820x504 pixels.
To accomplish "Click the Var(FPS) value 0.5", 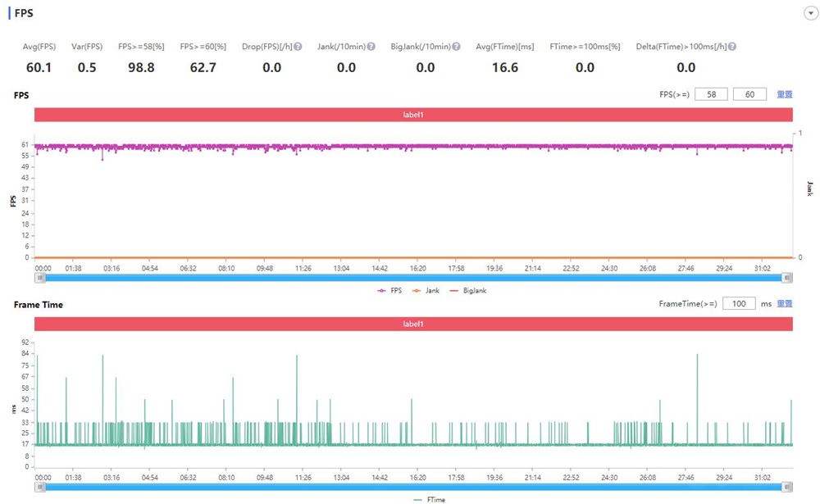I will pos(87,67).
